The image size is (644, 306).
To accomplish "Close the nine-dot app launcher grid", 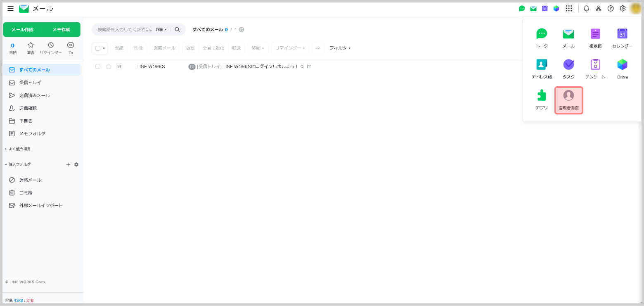I will pos(569,8).
